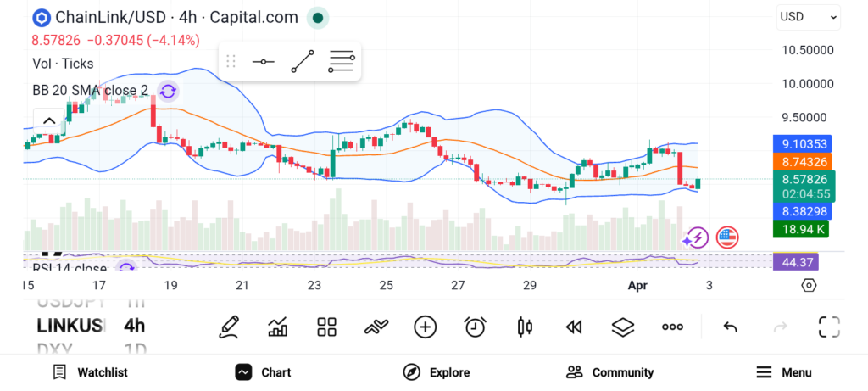Viewport: 868px width, 391px height.
Task: Open the chart type selector icon
Action: [278, 327]
